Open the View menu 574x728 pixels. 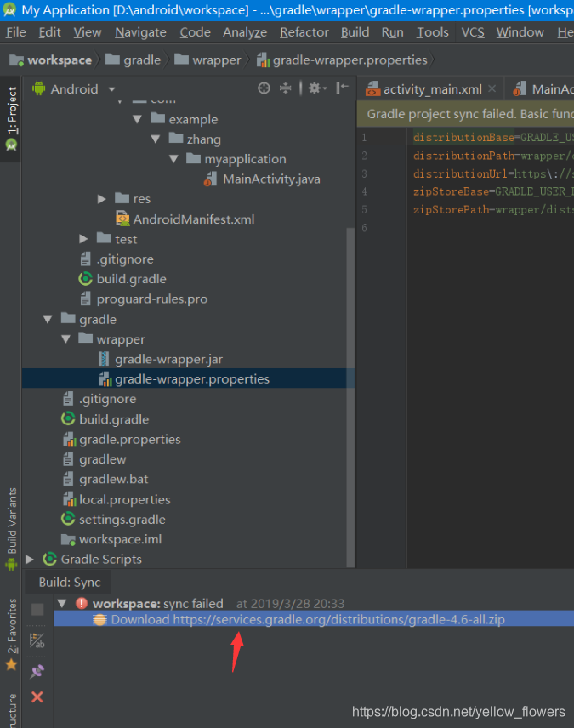(88, 32)
